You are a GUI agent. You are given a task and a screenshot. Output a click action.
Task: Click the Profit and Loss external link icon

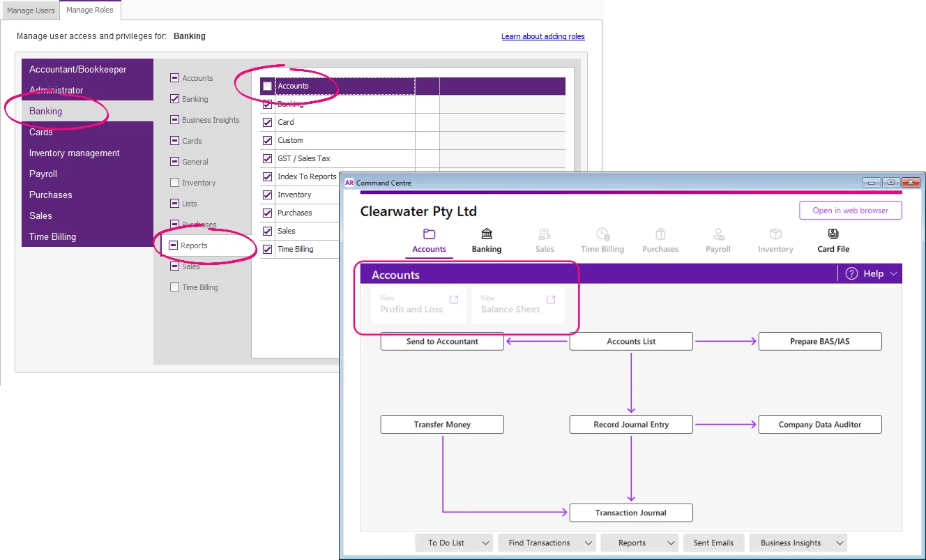coord(454,300)
